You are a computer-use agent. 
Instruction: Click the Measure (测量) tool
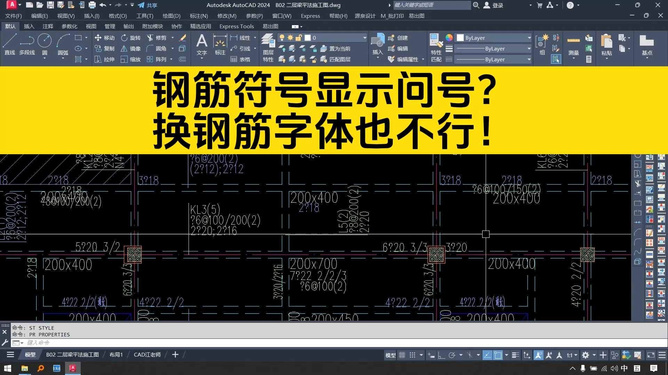click(573, 45)
